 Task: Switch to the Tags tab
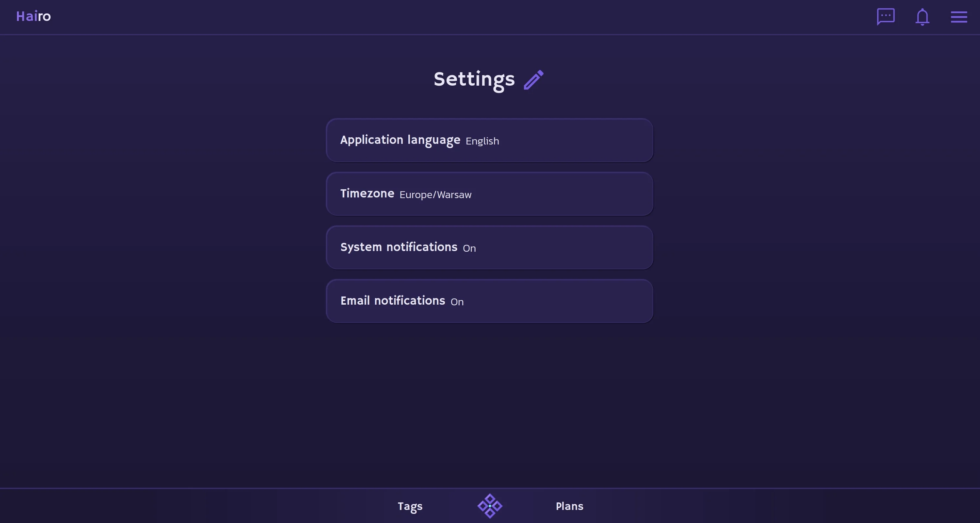coord(410,506)
